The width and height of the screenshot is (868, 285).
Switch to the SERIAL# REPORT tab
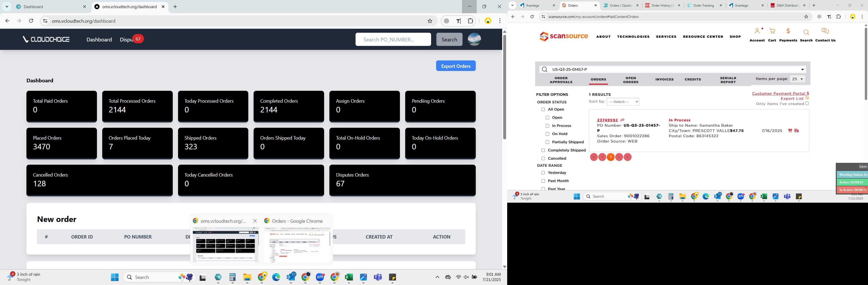click(x=728, y=80)
